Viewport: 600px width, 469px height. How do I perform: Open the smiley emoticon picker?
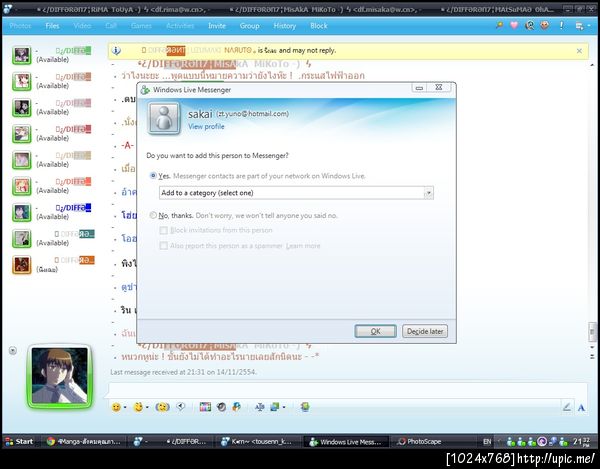[116, 407]
